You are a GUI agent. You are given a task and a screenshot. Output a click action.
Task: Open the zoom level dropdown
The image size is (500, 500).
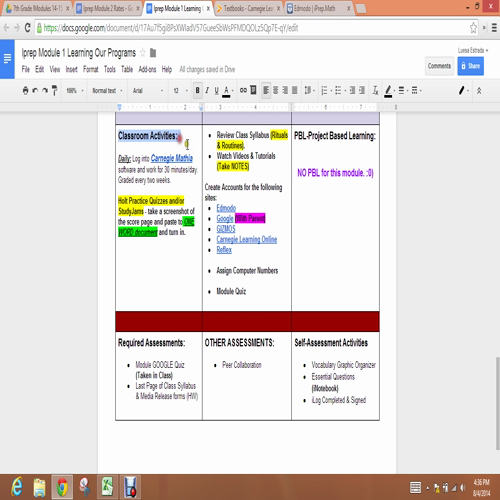(74, 90)
